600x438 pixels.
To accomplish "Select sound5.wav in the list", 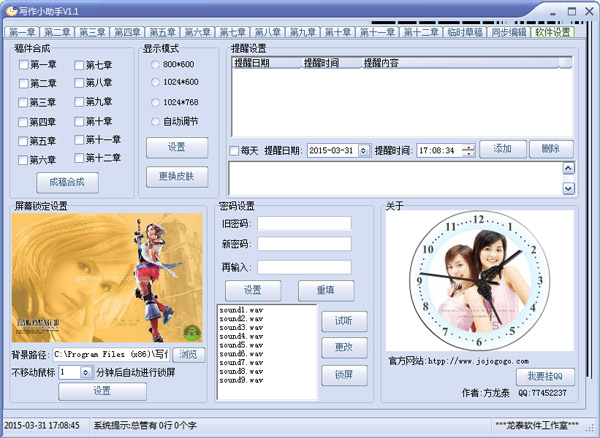I will (x=241, y=345).
